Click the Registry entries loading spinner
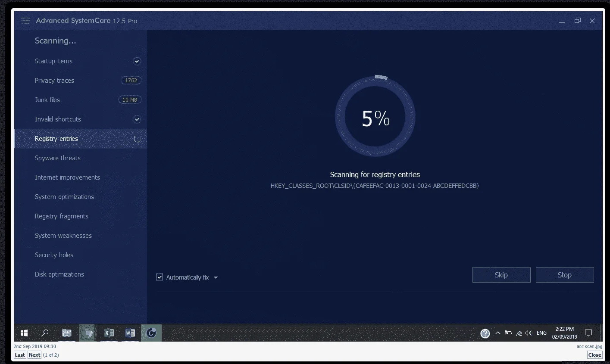The image size is (610, 364). click(137, 139)
